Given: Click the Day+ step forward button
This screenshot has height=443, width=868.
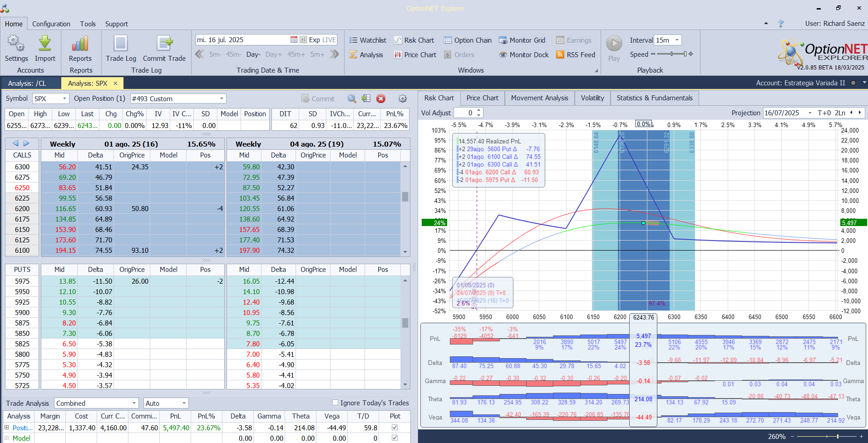Looking at the screenshot, I should tap(274, 54).
